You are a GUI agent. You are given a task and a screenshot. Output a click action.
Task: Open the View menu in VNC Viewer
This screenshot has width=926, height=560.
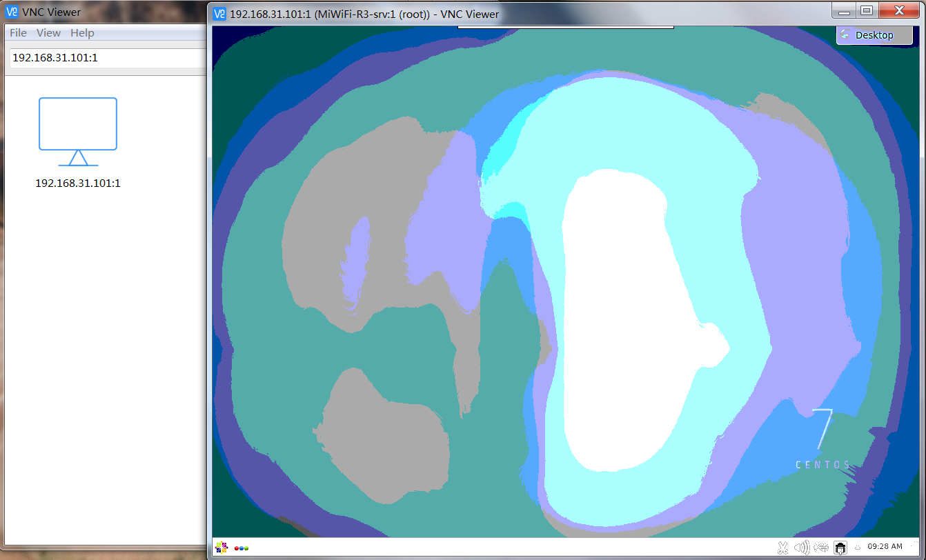click(48, 33)
